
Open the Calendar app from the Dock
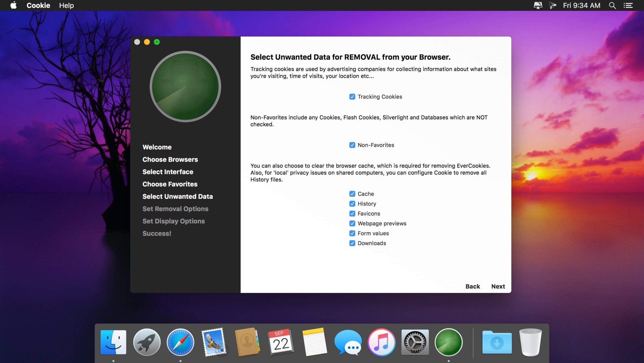tap(280, 342)
